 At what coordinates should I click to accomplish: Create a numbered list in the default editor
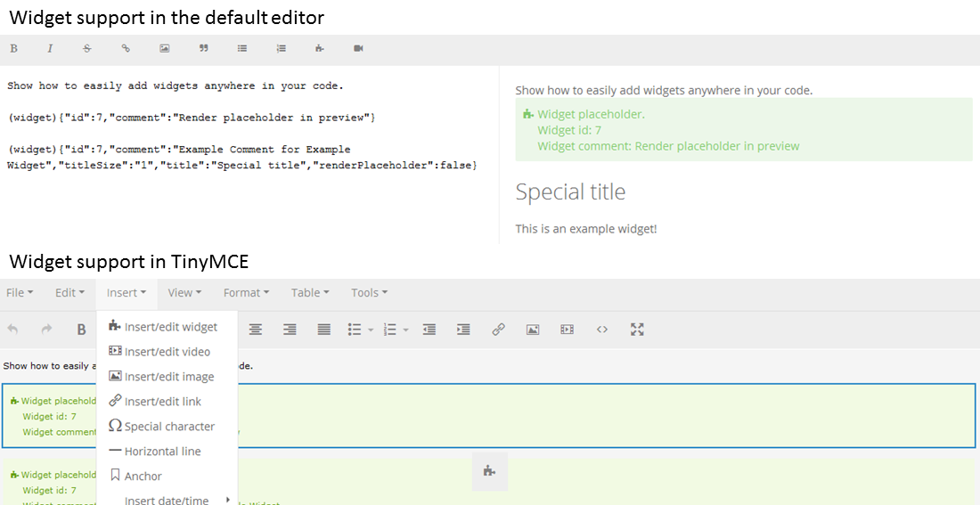[282, 49]
